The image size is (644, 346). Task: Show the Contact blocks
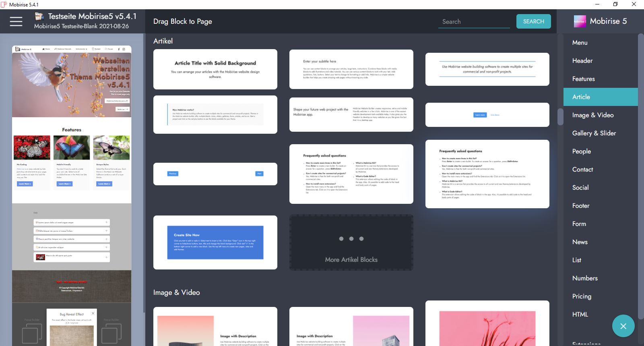click(601, 169)
